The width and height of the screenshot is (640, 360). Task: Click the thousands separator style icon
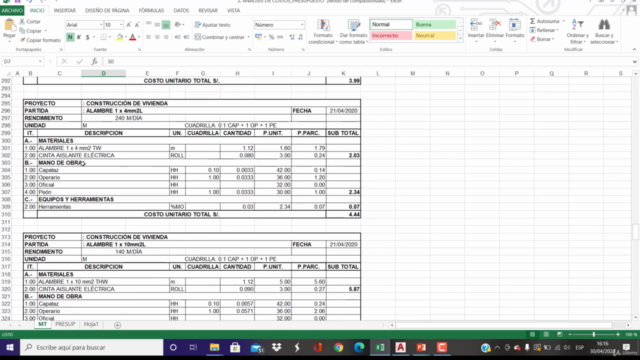(x=280, y=37)
